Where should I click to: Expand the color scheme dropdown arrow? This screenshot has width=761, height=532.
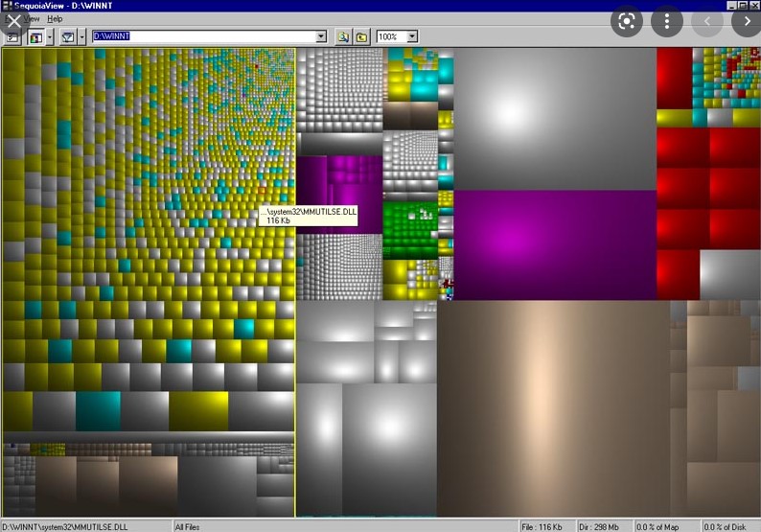click(x=50, y=36)
